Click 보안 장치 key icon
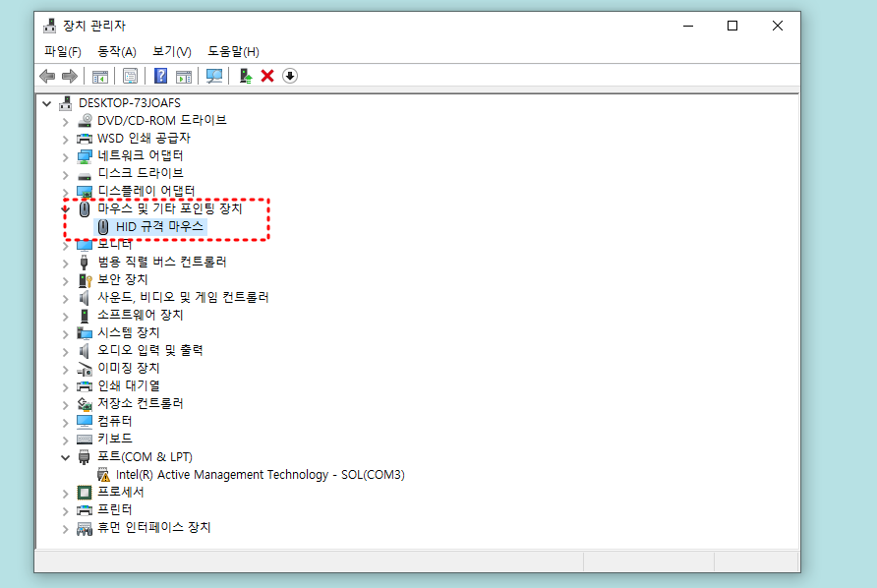The image size is (877, 588). (85, 279)
